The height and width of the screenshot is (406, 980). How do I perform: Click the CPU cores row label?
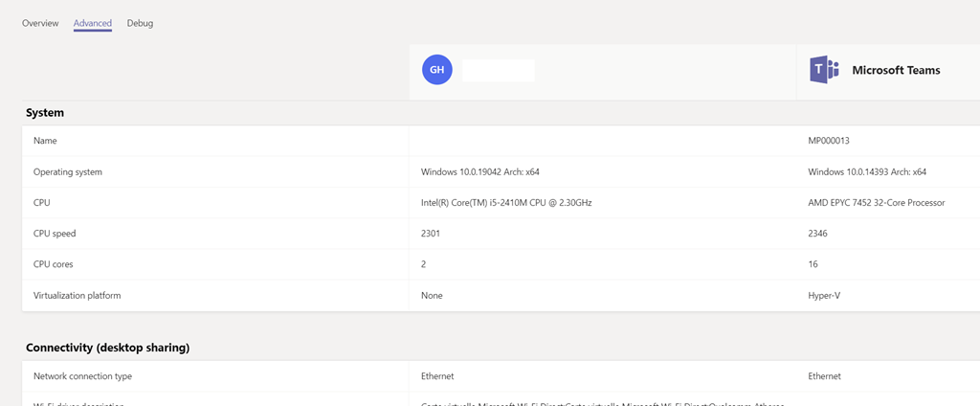tap(54, 264)
